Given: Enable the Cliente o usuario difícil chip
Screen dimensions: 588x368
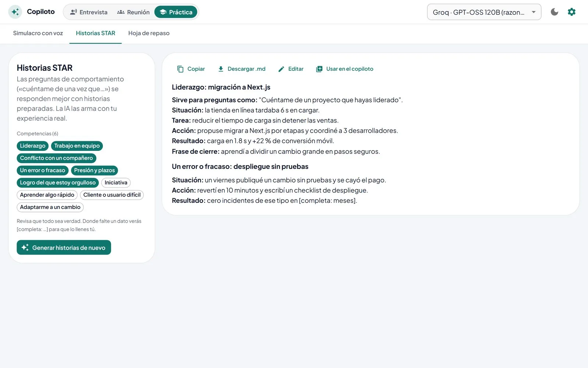Looking at the screenshot, I should [112, 195].
